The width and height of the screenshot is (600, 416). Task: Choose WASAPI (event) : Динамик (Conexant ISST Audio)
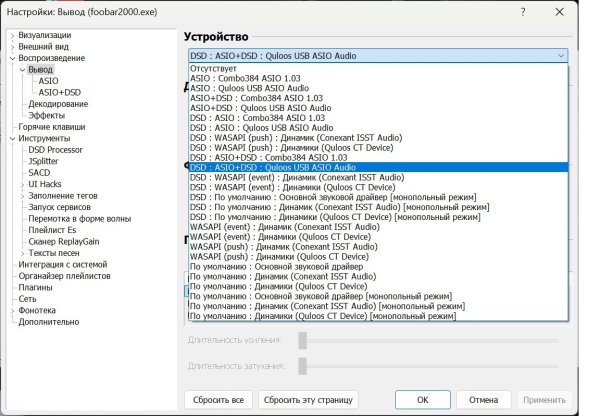tap(378, 227)
